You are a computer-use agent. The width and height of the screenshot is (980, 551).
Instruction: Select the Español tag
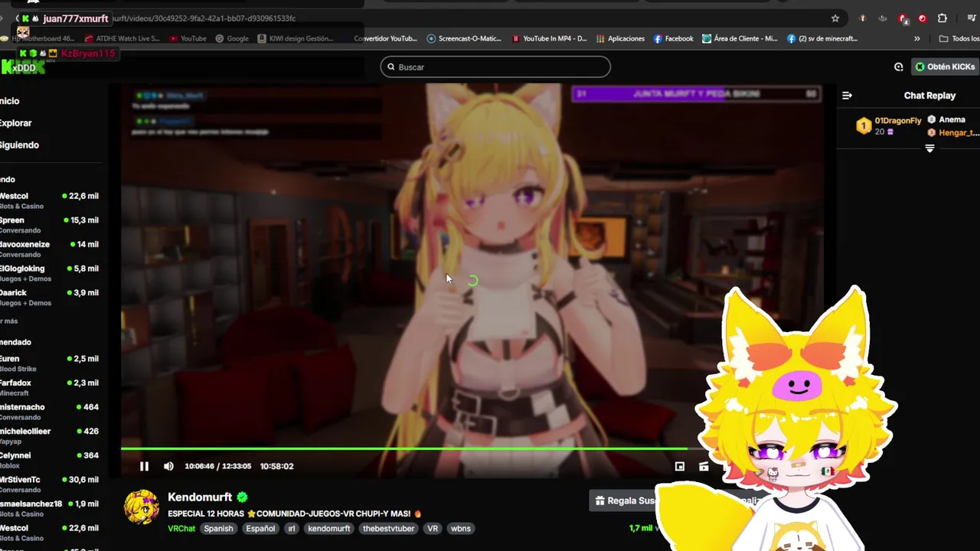click(x=260, y=529)
